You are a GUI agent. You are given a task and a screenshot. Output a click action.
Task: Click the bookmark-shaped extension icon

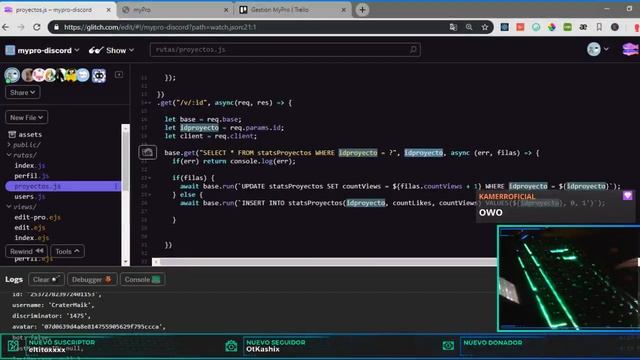(599, 27)
